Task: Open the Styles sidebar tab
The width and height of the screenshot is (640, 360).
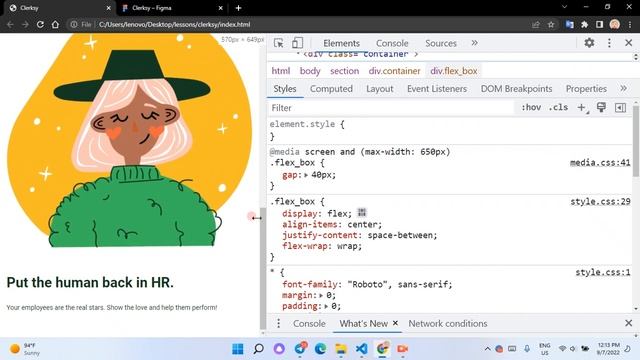Action: tap(285, 89)
